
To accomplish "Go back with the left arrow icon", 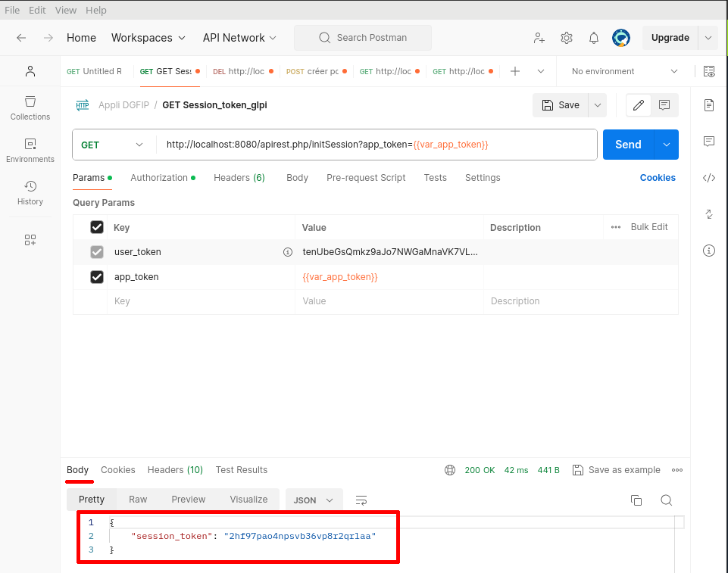I will [x=21, y=38].
